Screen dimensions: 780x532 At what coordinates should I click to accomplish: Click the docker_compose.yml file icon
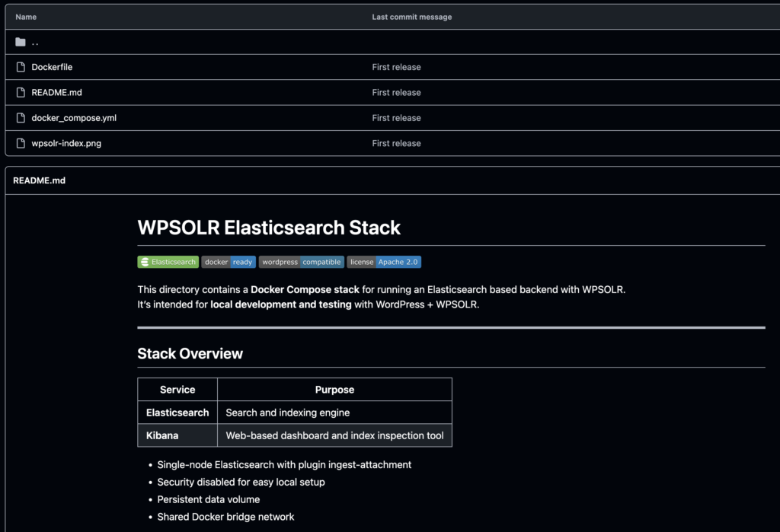coord(21,117)
